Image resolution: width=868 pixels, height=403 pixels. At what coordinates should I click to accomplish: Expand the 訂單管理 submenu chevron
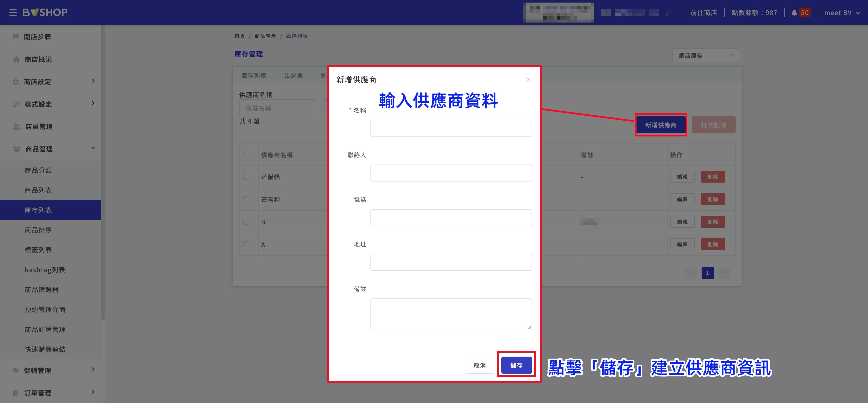(93, 392)
